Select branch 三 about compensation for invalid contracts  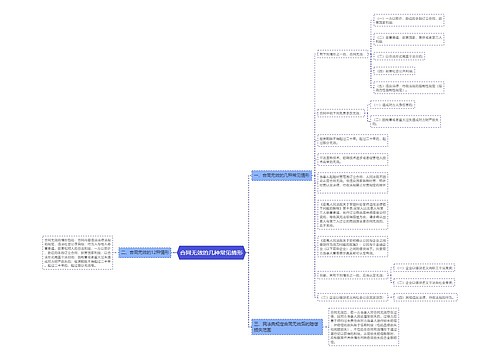point(287,327)
